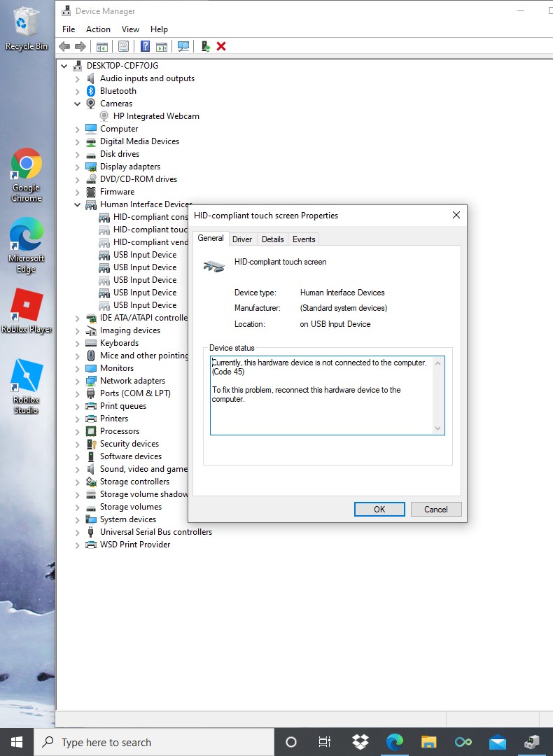Open Dropbox from the taskbar
The image size is (553, 756).
pyautogui.click(x=360, y=741)
